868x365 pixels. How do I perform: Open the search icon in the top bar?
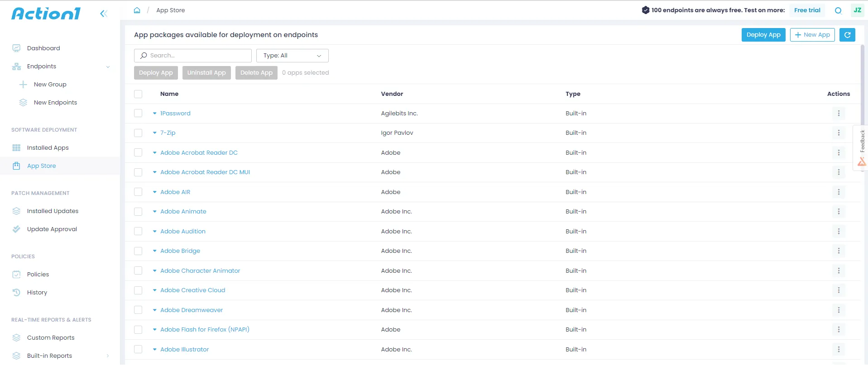pyautogui.click(x=838, y=10)
